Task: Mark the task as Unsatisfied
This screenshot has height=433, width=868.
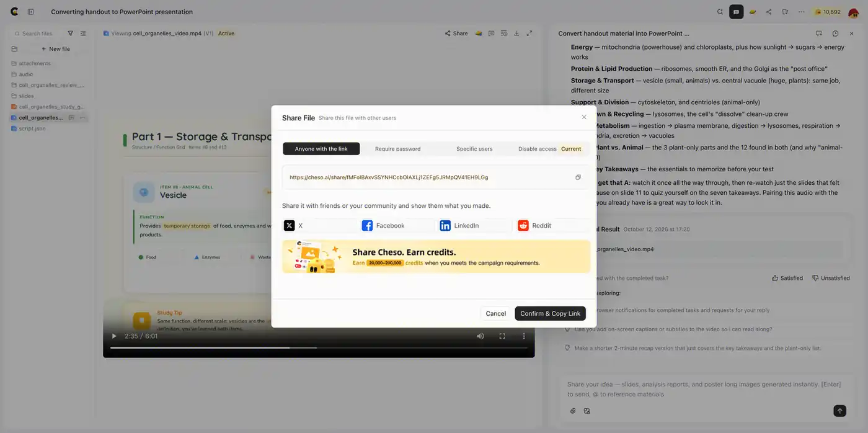Action: 831,278
